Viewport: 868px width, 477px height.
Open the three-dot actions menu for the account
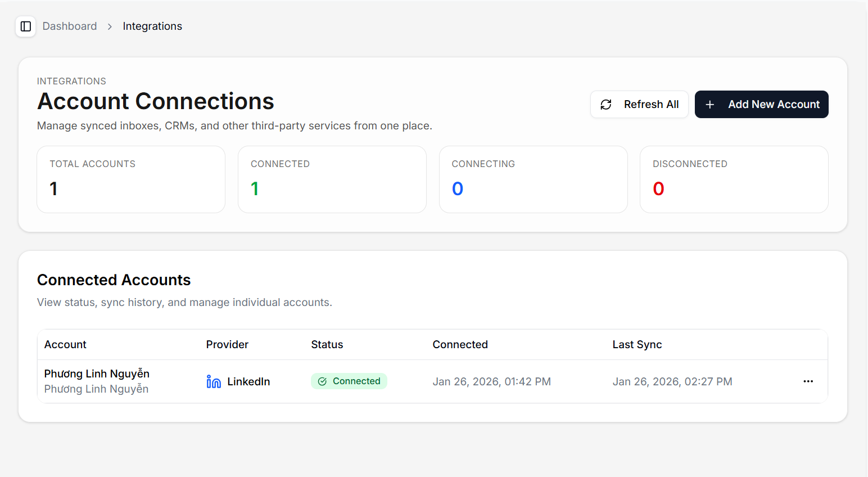coord(808,381)
